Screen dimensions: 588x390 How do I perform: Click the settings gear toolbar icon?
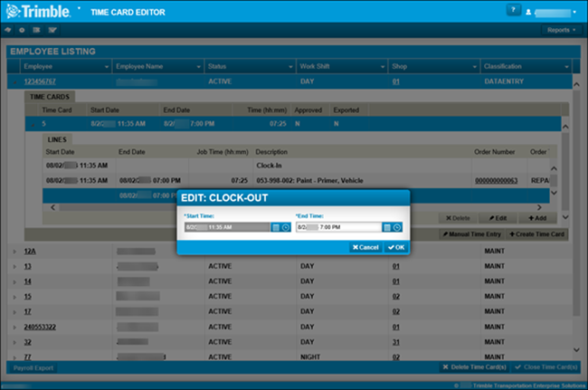coord(21,30)
